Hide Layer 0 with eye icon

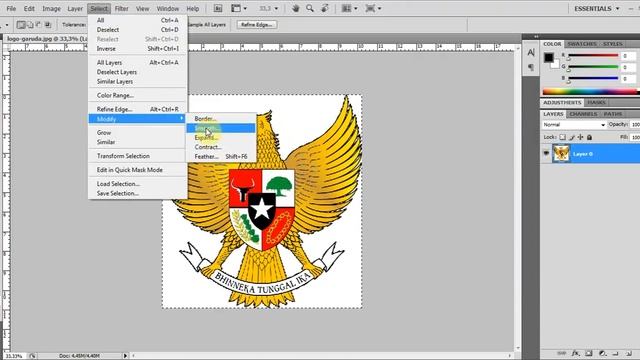[x=546, y=153]
